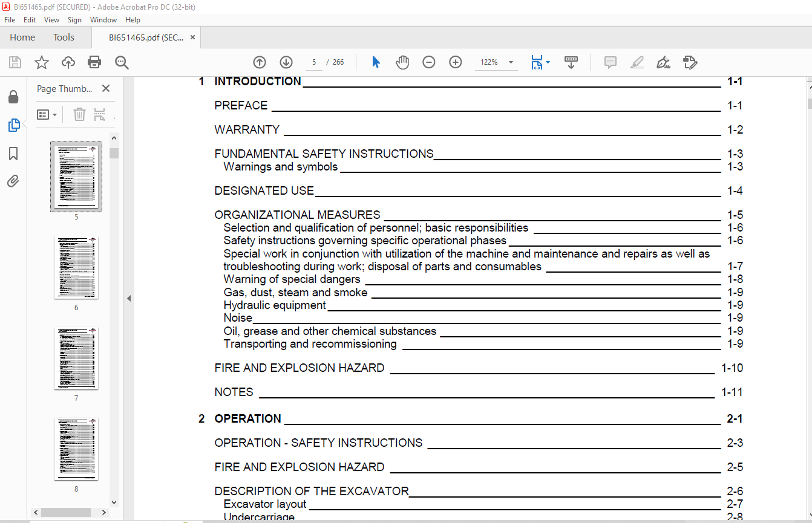
Task: Bookmark document with the star icon
Action: click(x=41, y=62)
